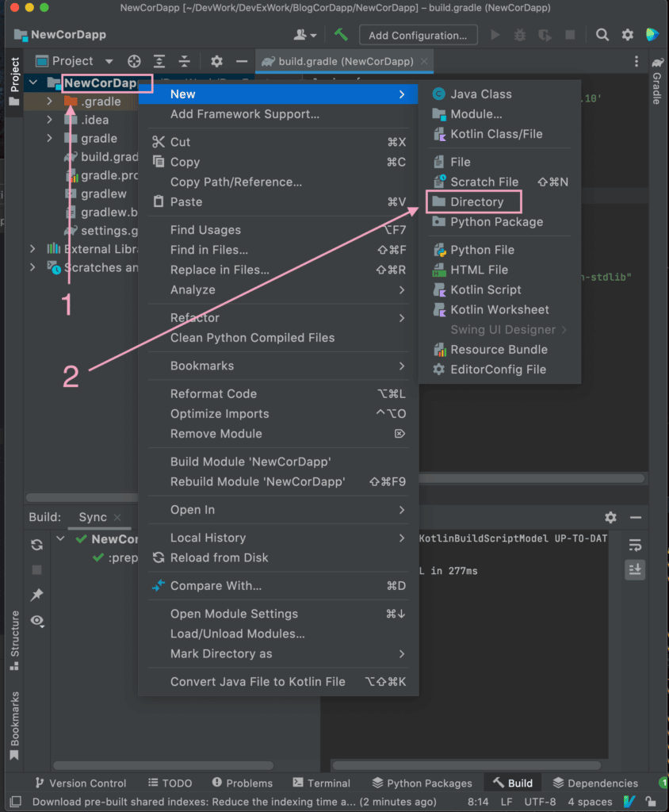Click the Pin Tab icon in Build panel

point(36,595)
